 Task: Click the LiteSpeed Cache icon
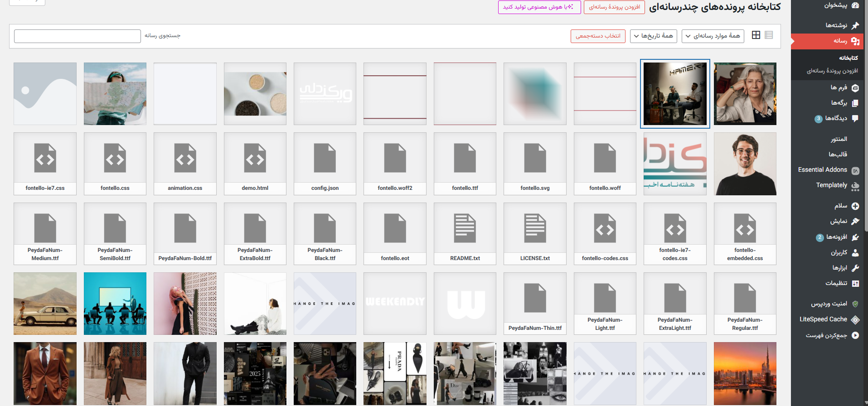click(855, 319)
